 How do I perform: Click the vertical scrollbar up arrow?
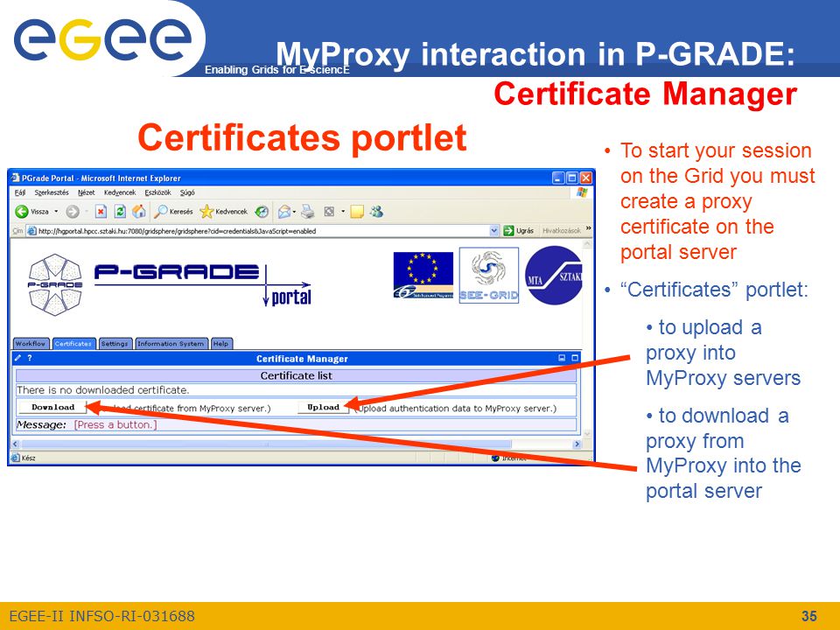pyautogui.click(x=587, y=245)
